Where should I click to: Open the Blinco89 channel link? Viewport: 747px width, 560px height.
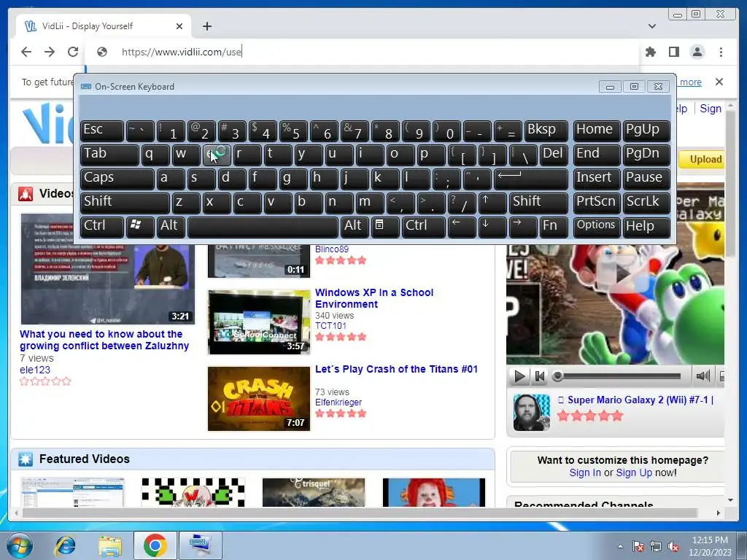332,249
